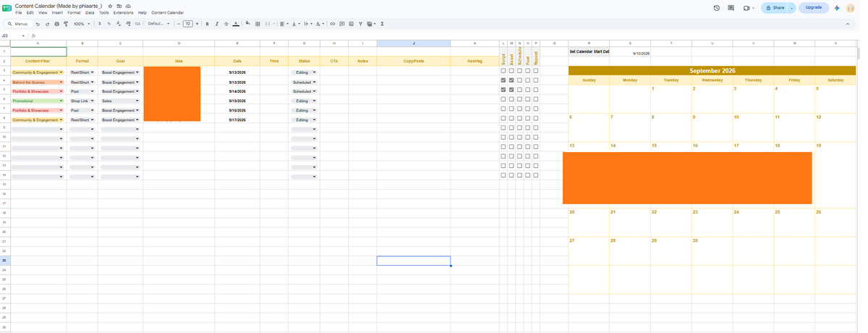This screenshot has height=333, width=868.
Task: Open the File menu
Action: [x=18, y=12]
